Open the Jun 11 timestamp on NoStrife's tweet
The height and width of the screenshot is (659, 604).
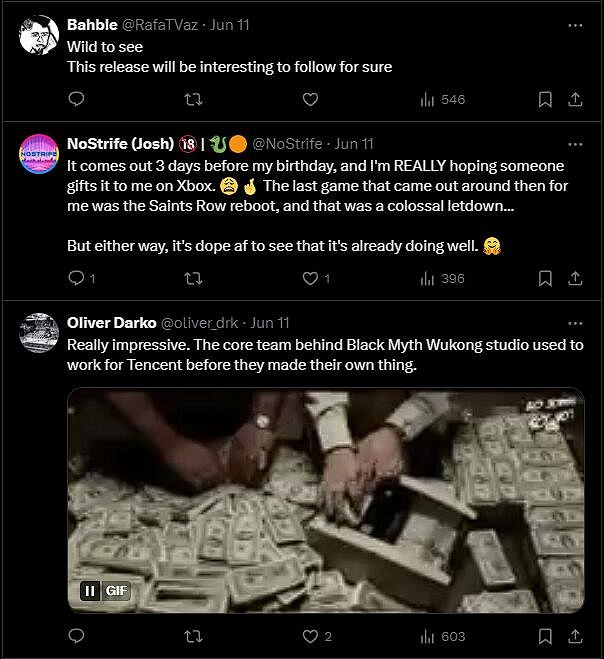point(354,144)
